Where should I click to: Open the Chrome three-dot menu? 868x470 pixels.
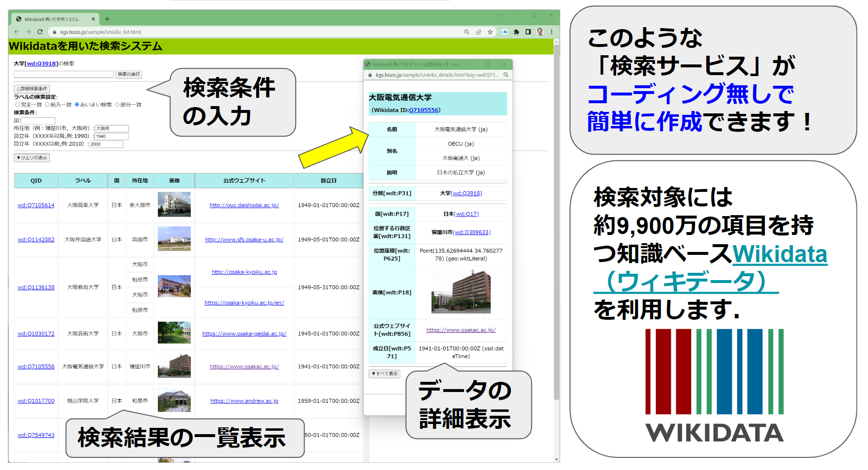coord(551,32)
